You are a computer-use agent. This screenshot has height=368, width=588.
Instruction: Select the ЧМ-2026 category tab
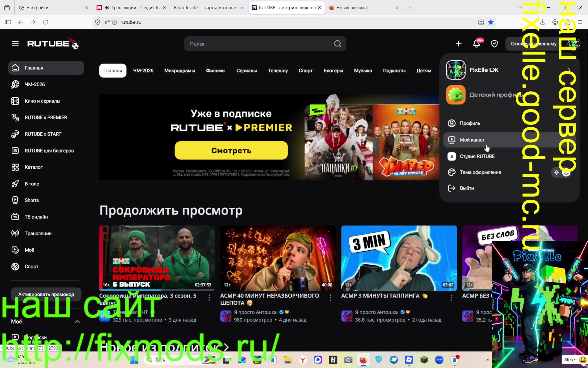143,71
